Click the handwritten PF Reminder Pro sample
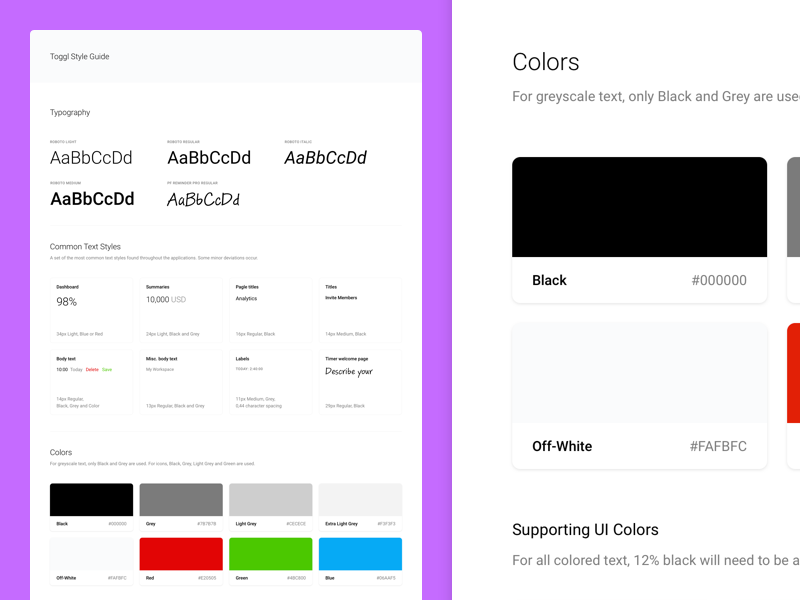This screenshot has height=600, width=800. 204,199
